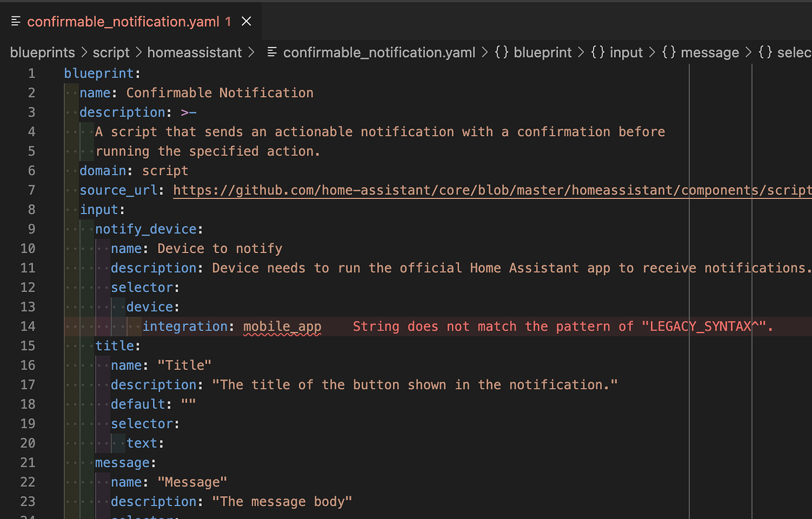The image size is (812, 519).
Task: Collapse the blueprint block at line 1
Action: click(x=52, y=73)
